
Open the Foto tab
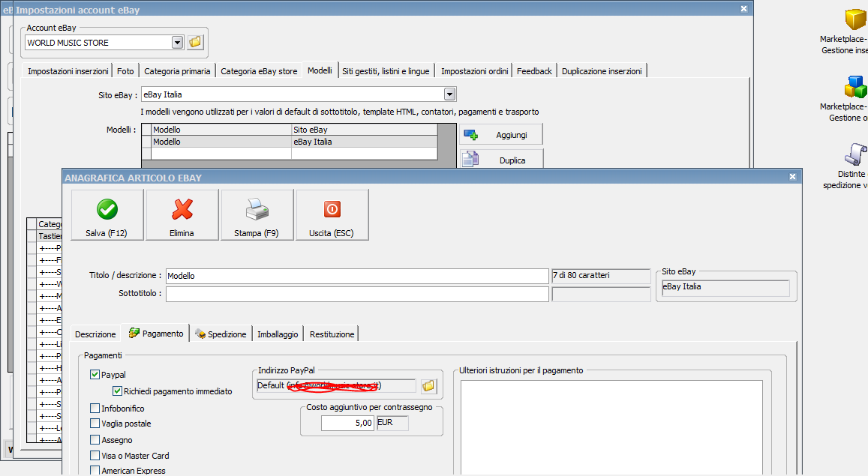point(125,71)
